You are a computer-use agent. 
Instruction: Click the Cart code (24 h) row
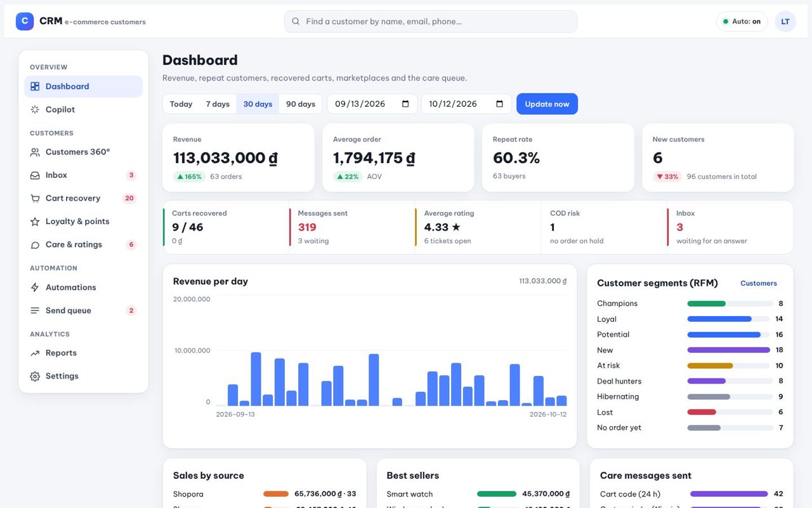[x=691, y=494]
